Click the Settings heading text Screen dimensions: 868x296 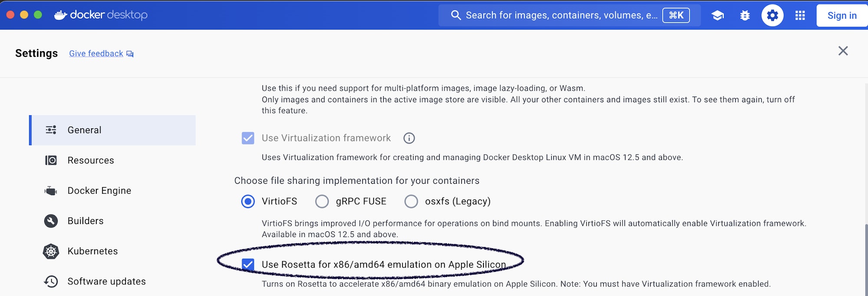pos(36,53)
